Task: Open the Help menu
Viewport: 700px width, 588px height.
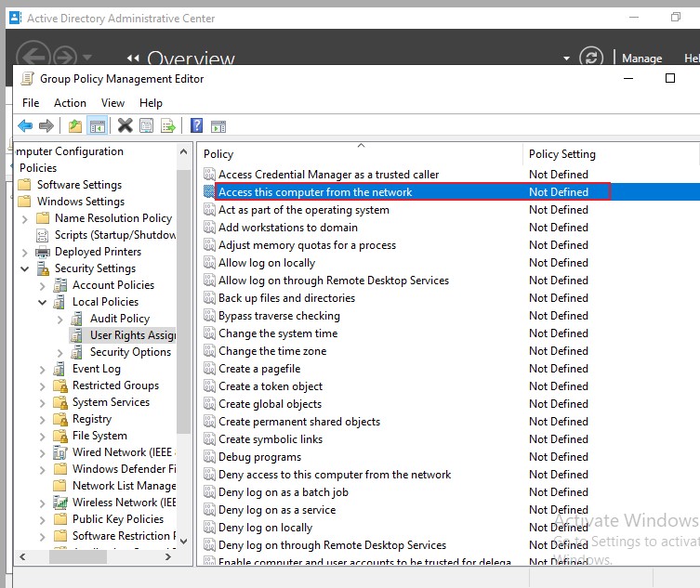Action: [151, 103]
